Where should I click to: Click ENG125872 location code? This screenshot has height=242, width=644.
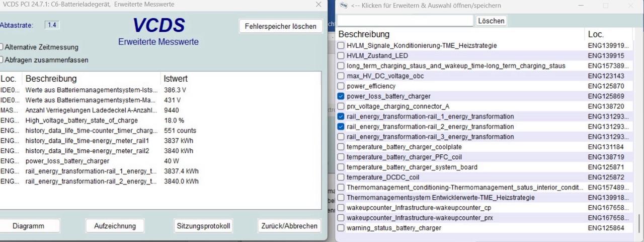point(606,177)
